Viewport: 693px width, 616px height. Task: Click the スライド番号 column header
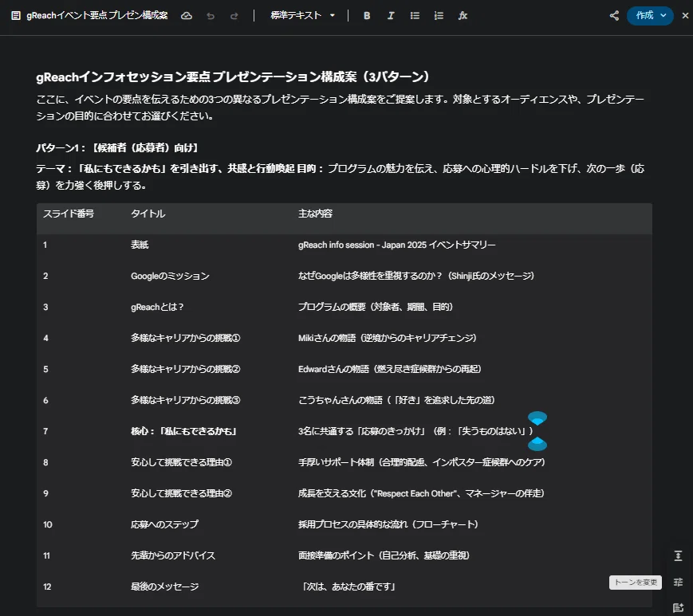click(69, 214)
